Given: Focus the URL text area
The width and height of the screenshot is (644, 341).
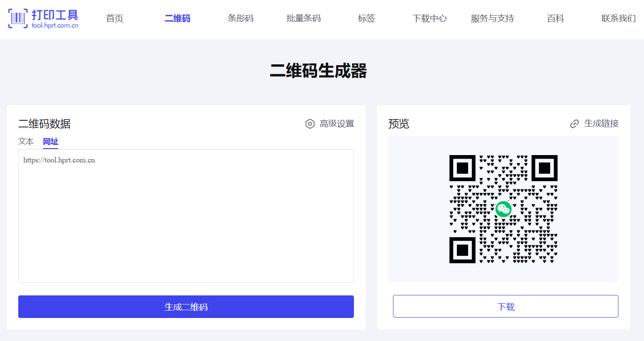Looking at the screenshot, I should pos(186,216).
